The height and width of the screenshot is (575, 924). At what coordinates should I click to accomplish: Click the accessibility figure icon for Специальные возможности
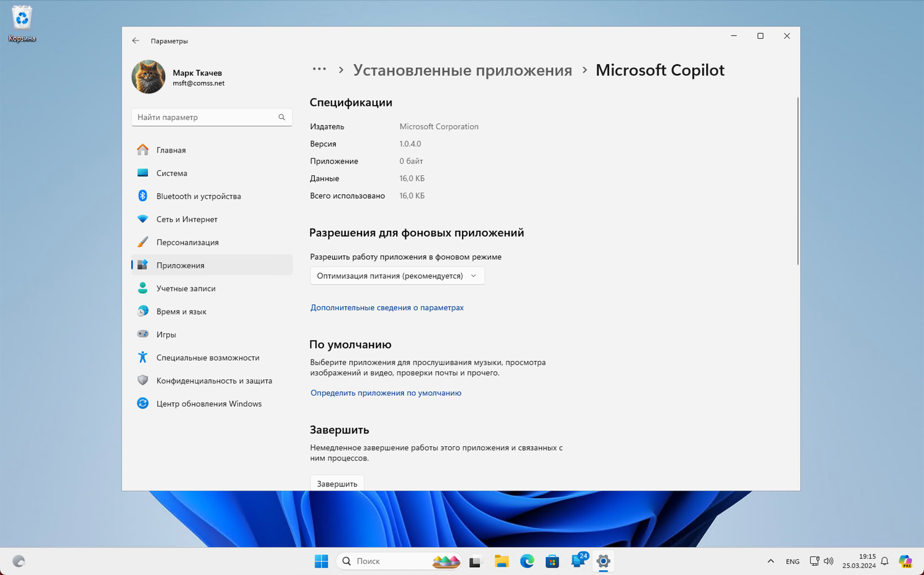143,357
